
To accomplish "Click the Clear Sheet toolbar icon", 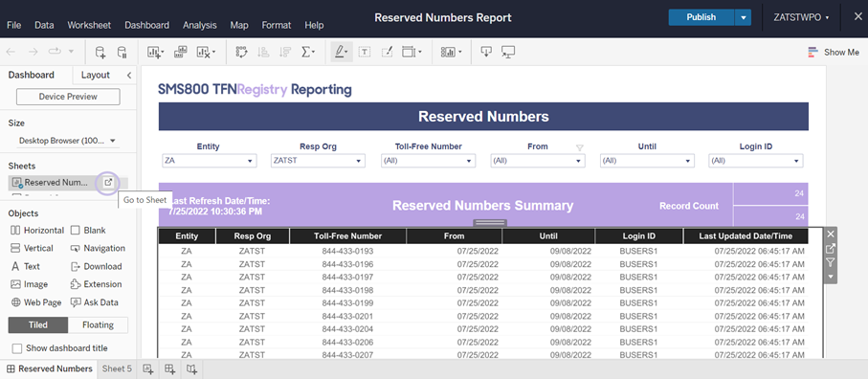I will coord(206,52).
